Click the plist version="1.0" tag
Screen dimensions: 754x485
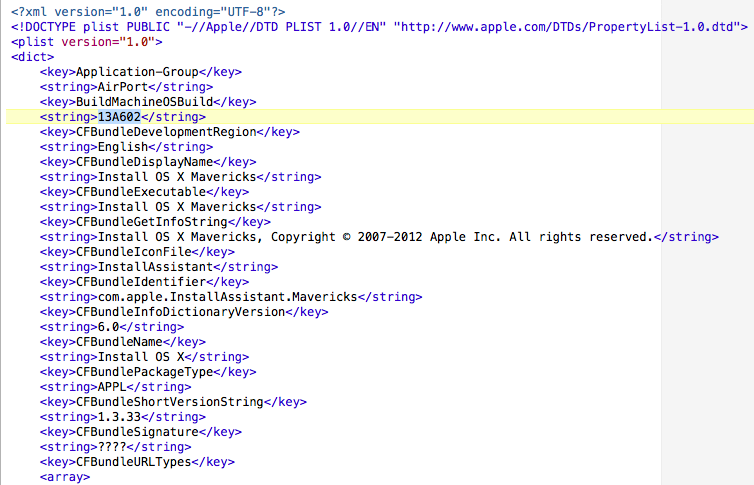pyautogui.click(x=87, y=42)
